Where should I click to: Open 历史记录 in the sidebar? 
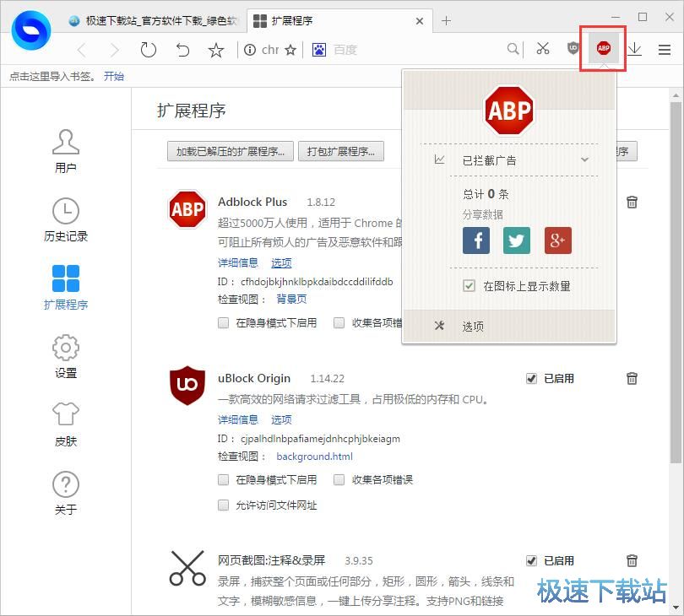coord(66,219)
